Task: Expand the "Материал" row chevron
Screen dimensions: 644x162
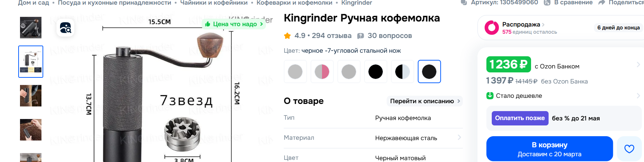Action: [x=459, y=137]
